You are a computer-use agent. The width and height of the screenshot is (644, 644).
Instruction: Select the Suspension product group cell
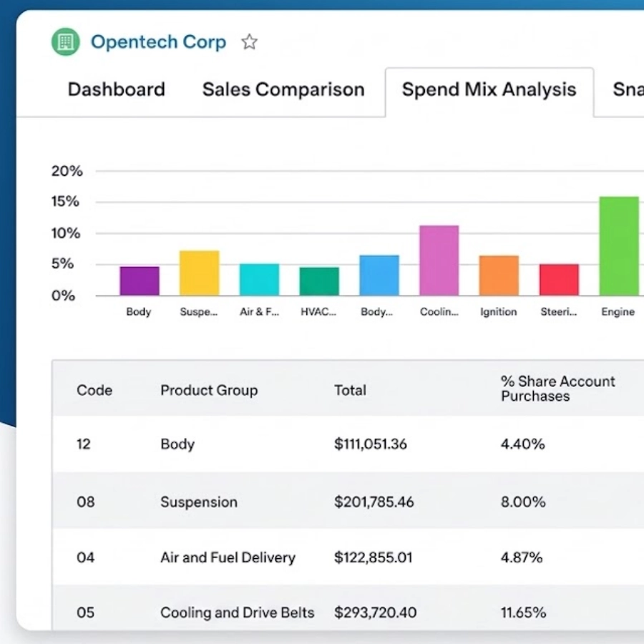[199, 502]
